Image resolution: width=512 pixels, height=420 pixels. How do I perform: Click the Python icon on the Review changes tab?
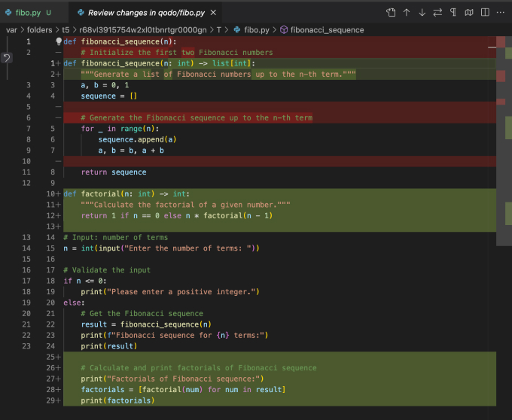point(81,13)
